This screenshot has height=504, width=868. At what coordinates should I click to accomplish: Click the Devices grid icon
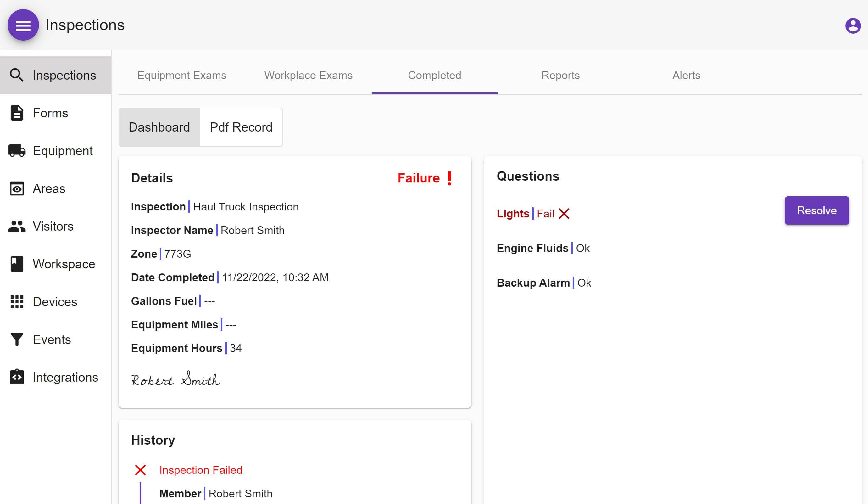click(x=17, y=302)
